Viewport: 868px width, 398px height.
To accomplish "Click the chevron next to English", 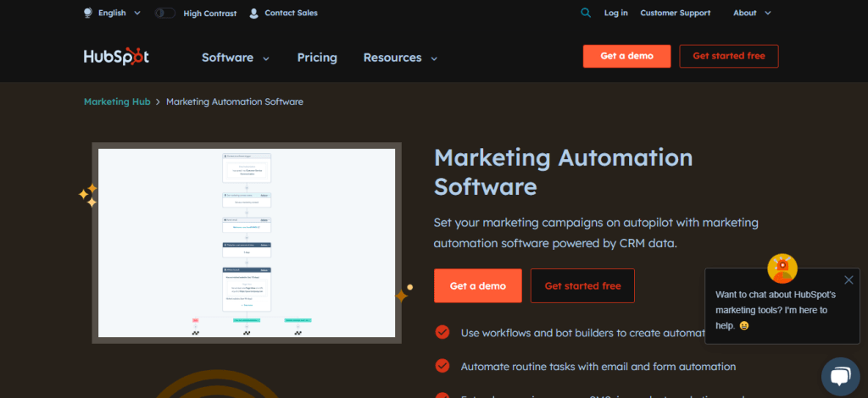I will 137,13.
